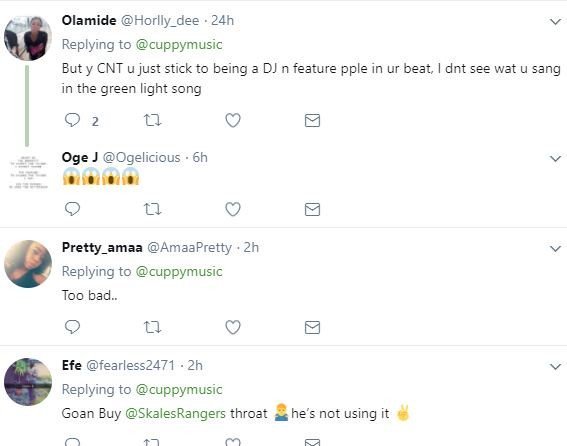
Task: Open @SkalesRangers mention in Efe's tweet
Action: pos(175,413)
